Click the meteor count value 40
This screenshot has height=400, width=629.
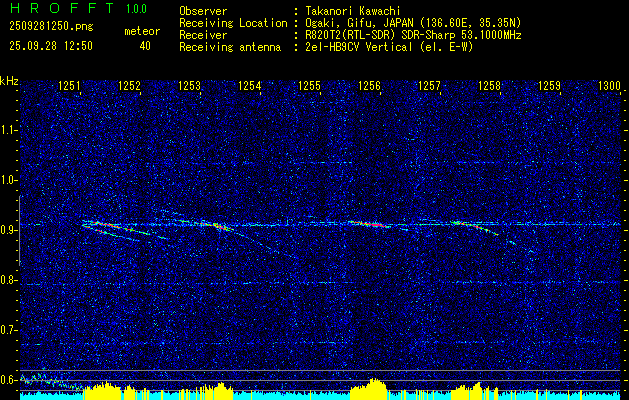145,46
